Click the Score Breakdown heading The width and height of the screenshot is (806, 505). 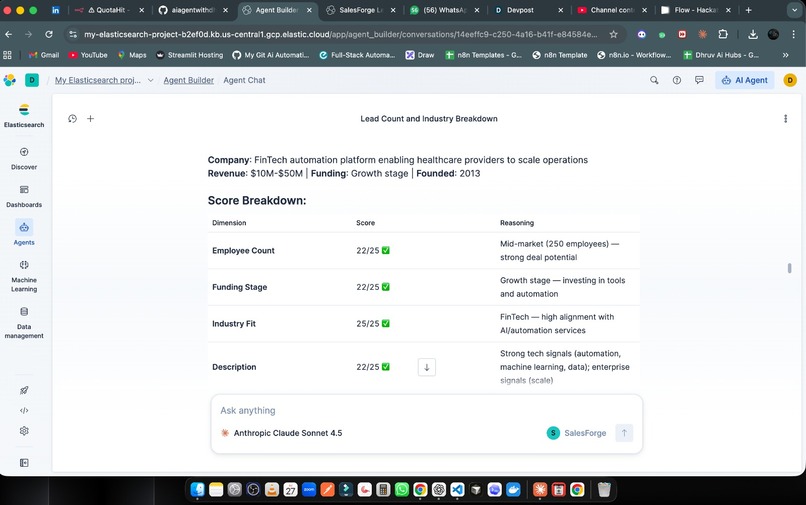[257, 201]
